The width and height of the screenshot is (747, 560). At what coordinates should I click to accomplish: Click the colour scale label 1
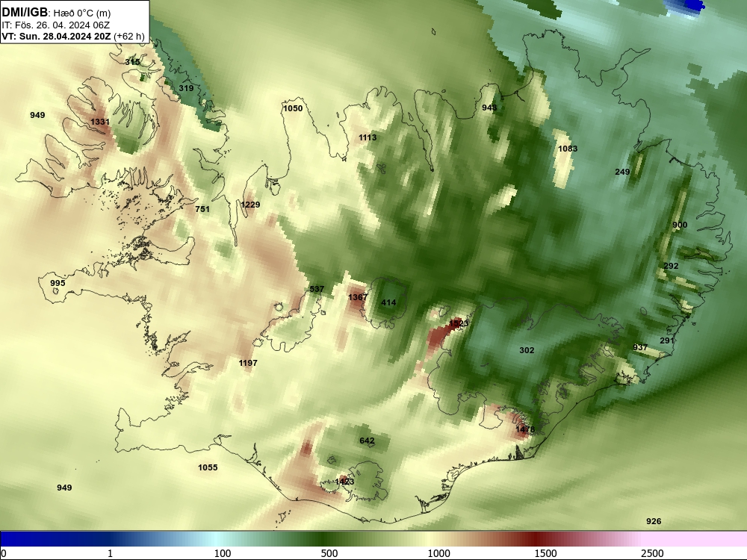111,553
